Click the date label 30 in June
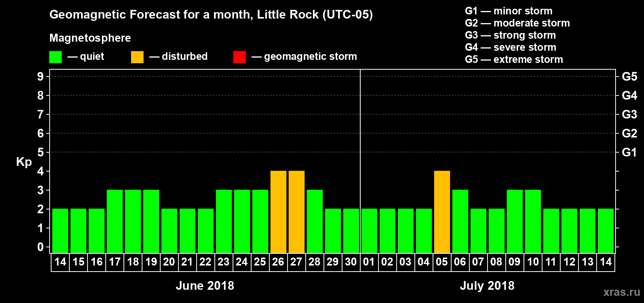 [351, 262]
